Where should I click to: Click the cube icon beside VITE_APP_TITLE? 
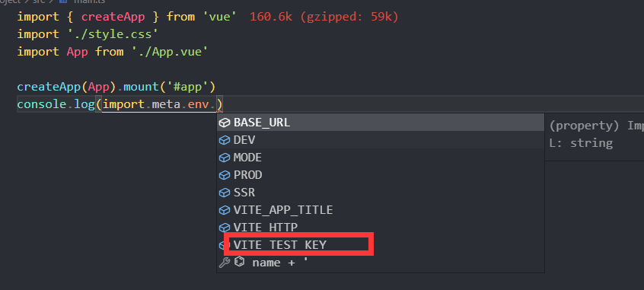(225, 210)
